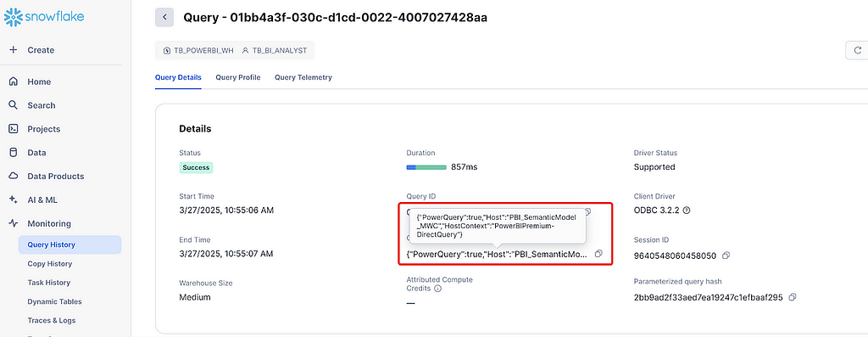Open Copy History page
This screenshot has width=868, height=337.
pos(50,264)
